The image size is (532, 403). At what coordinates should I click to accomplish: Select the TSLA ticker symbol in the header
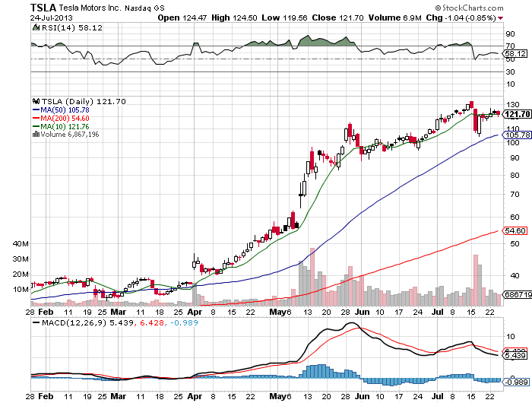pyautogui.click(x=43, y=8)
